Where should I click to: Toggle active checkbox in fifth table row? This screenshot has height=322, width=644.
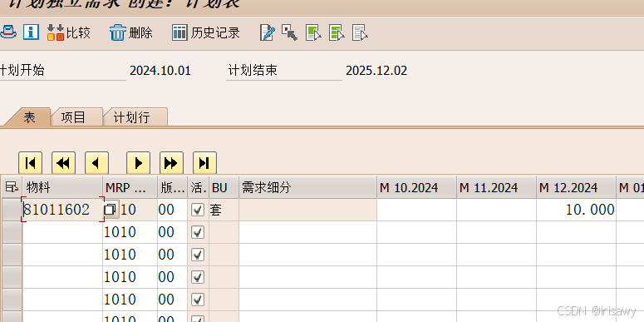(x=198, y=300)
